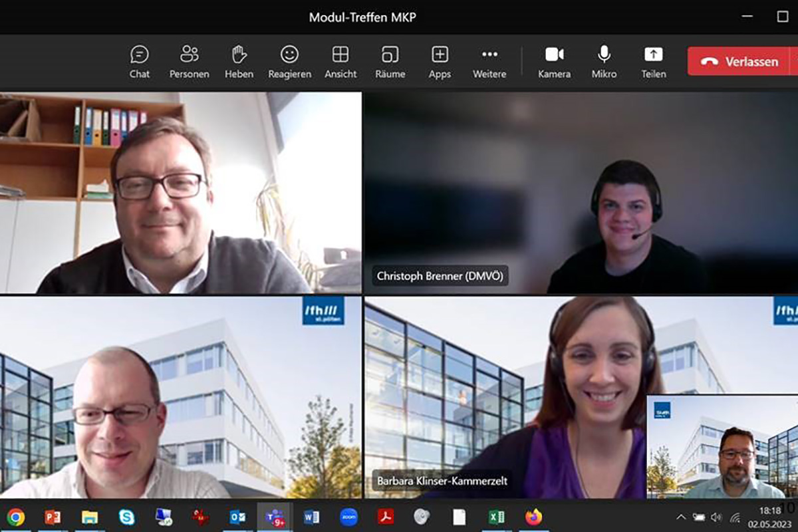Open the Zoom app from taskbar
798x532 pixels.
[348, 517]
